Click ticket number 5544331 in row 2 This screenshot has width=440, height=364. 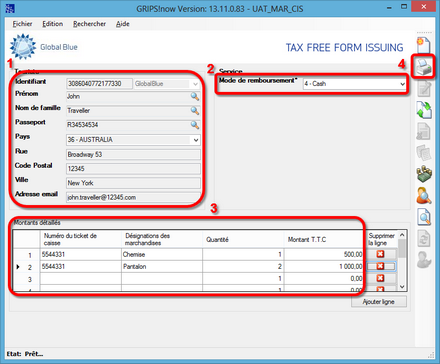(80, 267)
